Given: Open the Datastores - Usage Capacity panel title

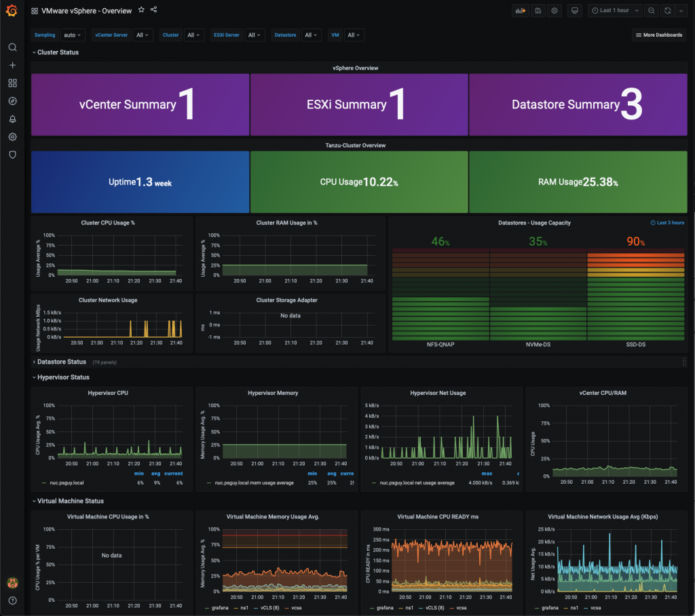Looking at the screenshot, I should click(x=534, y=223).
